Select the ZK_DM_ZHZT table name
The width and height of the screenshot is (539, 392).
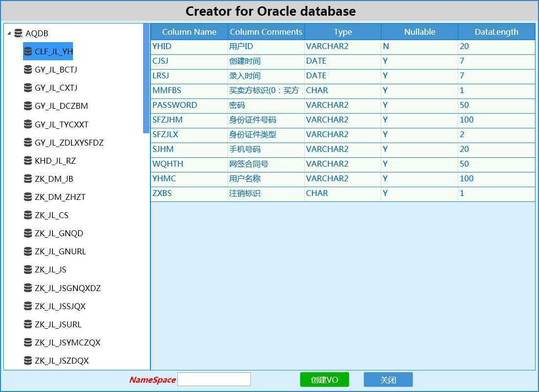(x=60, y=197)
